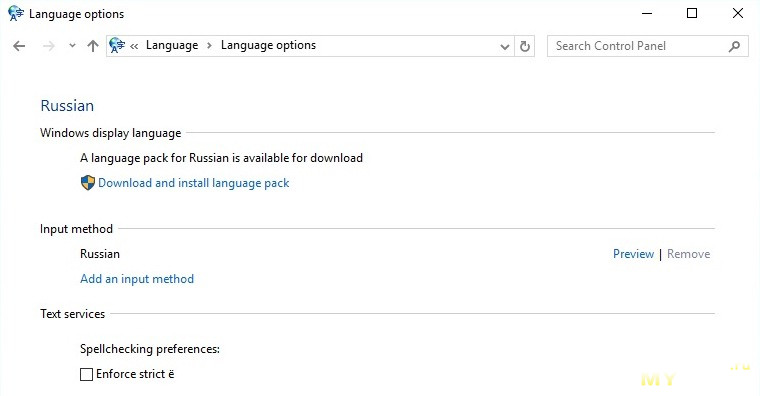The height and width of the screenshot is (396, 760).
Task: Focus the Search Control Panel field
Action: coord(648,46)
